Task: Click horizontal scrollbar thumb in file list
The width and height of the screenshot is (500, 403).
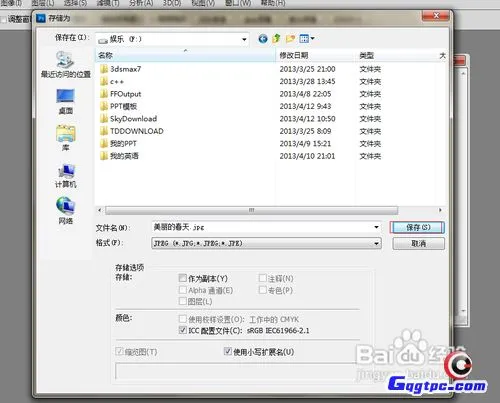Action: (x=251, y=210)
